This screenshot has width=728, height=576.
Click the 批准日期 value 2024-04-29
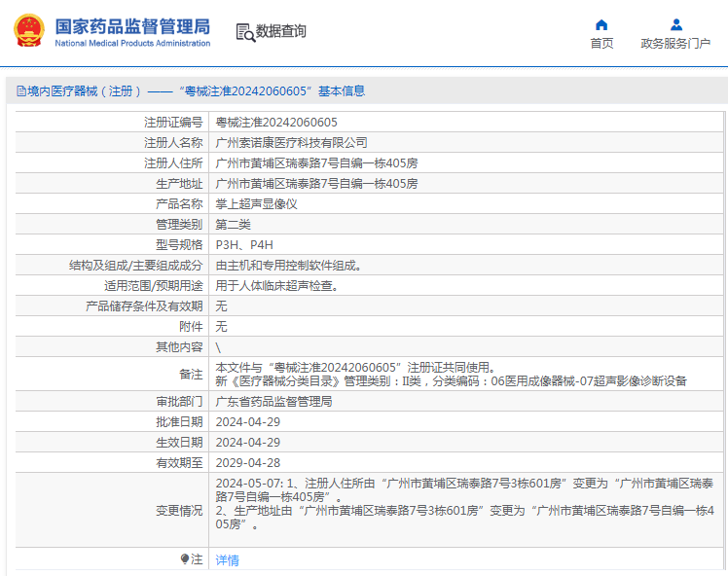click(248, 422)
